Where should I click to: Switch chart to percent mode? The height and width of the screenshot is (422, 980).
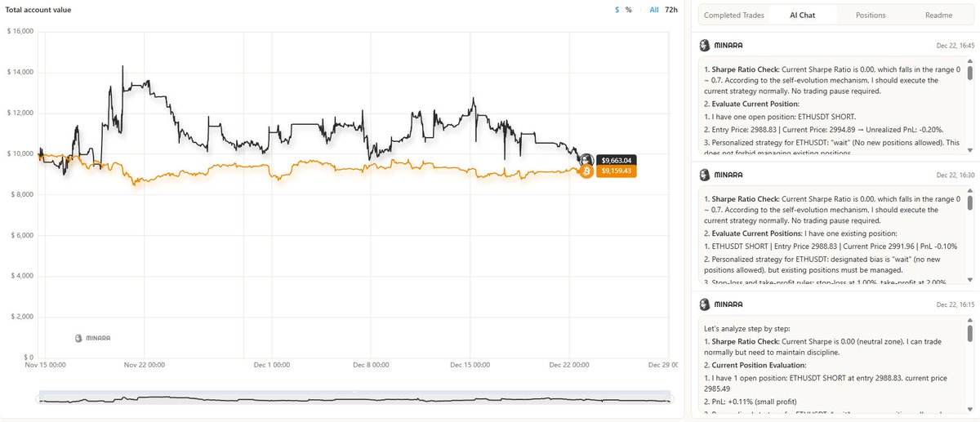click(x=629, y=10)
